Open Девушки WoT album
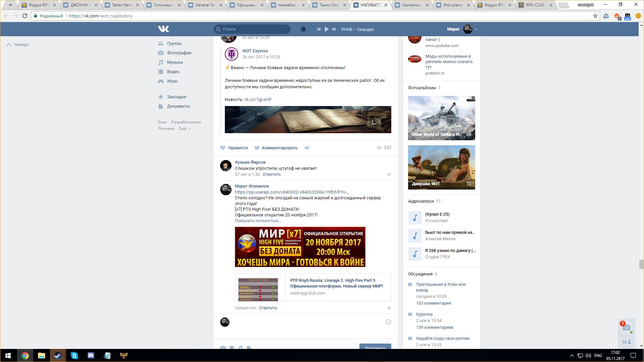The height and width of the screenshot is (362, 644). tap(441, 167)
